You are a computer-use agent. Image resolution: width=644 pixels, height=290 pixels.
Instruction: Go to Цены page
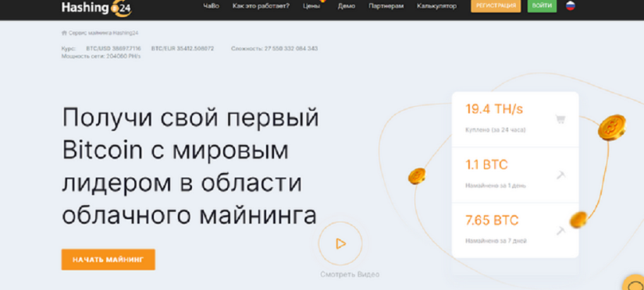(311, 6)
